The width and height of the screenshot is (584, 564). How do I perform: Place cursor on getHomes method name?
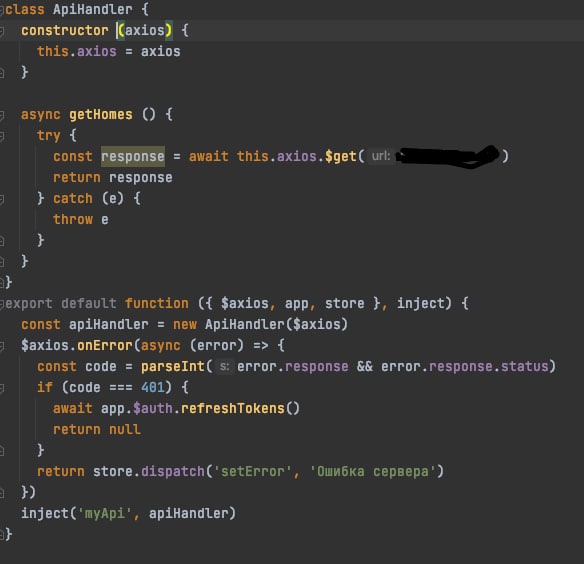(x=101, y=115)
